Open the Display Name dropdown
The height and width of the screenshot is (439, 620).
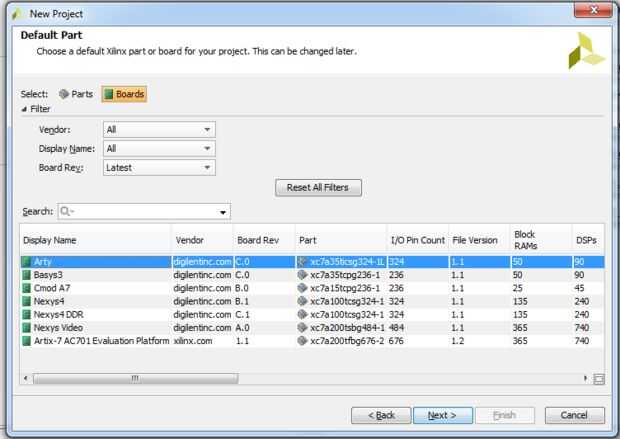pyautogui.click(x=159, y=149)
